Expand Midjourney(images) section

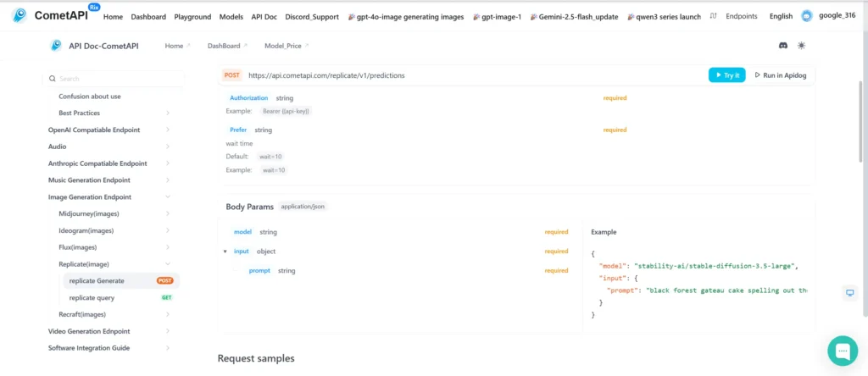(x=168, y=213)
